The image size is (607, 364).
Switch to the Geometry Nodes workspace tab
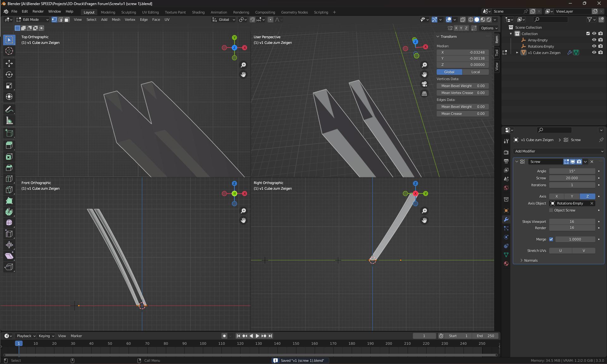(x=294, y=12)
